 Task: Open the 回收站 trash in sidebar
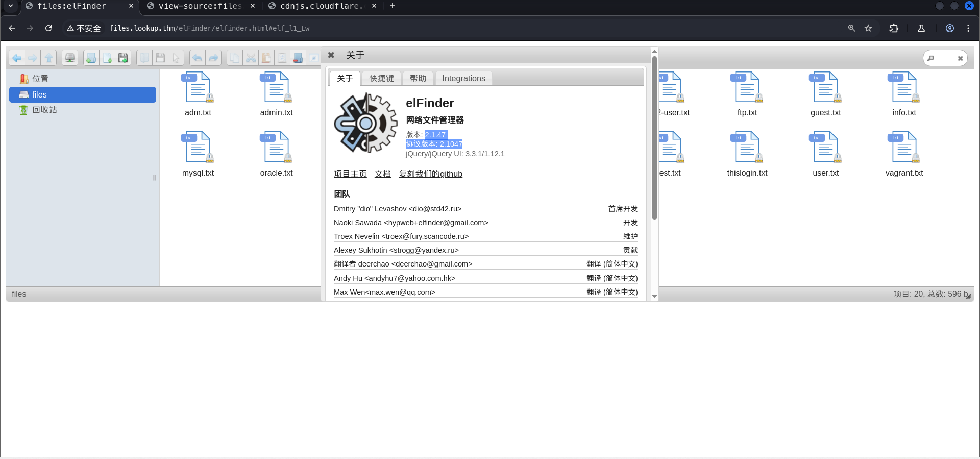click(x=83, y=110)
